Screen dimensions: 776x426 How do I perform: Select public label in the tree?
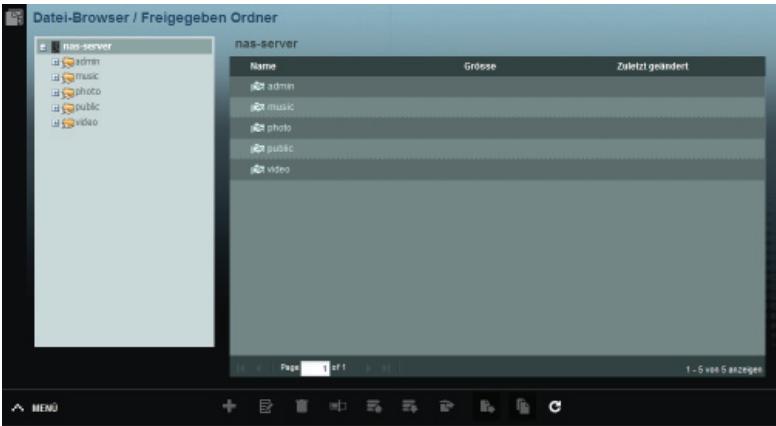click(88, 107)
